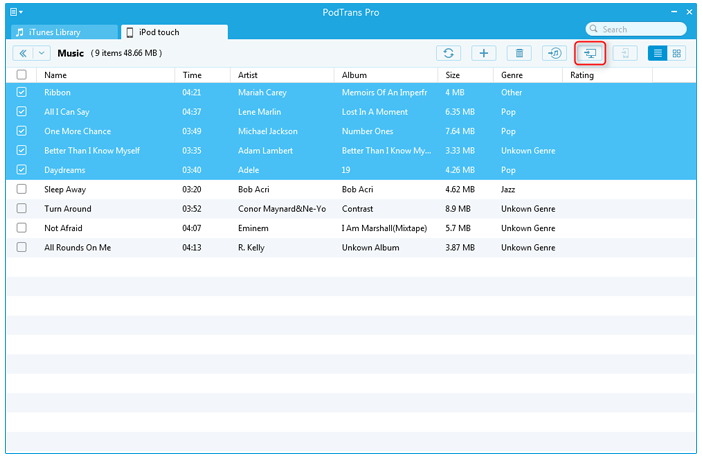Open the category dropdown arrow beside back
The height and width of the screenshot is (456, 702).
tap(41, 53)
